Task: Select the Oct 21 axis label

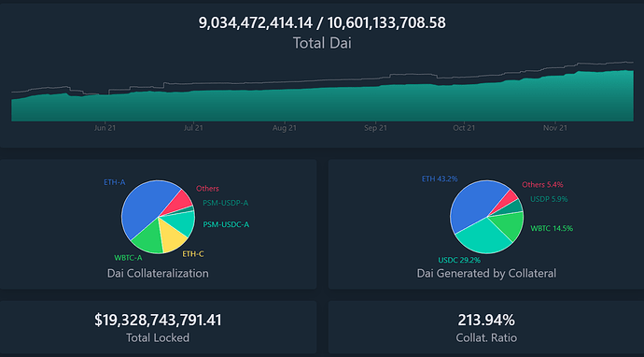Action: tap(464, 128)
